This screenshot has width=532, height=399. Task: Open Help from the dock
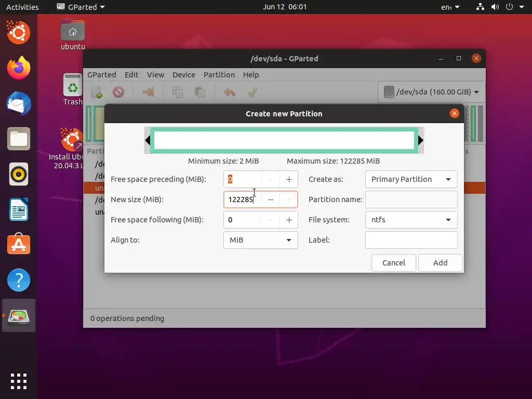coord(19,280)
